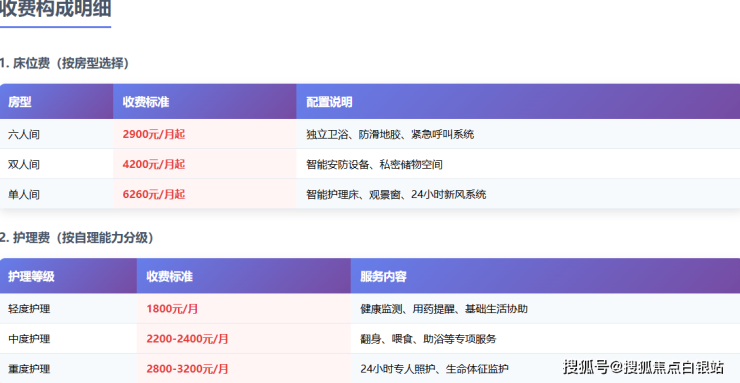740x383 pixels.
Task: Click the 2800-3200元/月 nursing fee
Action: tap(187, 369)
